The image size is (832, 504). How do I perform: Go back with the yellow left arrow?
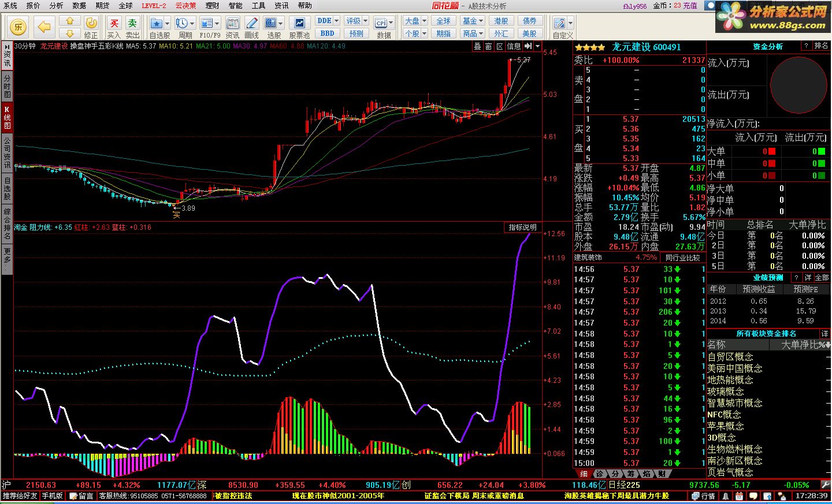[x=44, y=27]
